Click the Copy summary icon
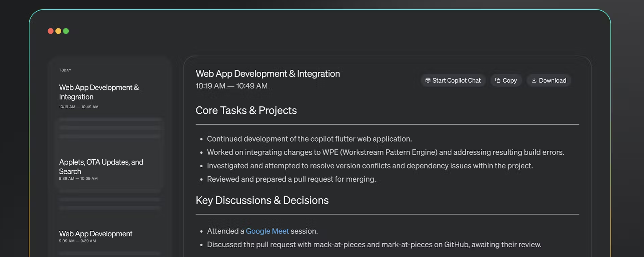The width and height of the screenshot is (644, 257). (x=497, y=80)
